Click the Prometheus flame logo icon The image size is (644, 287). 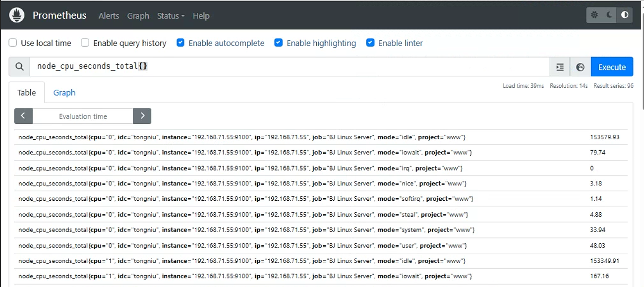pos(17,15)
